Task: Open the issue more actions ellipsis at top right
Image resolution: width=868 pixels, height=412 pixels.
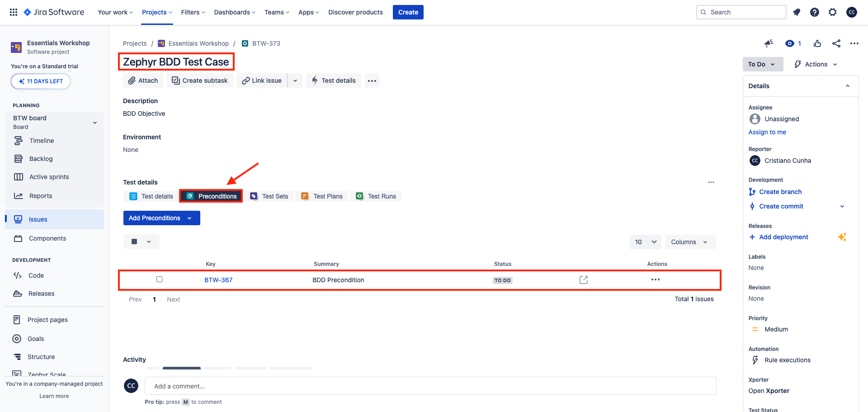Action: tap(854, 43)
